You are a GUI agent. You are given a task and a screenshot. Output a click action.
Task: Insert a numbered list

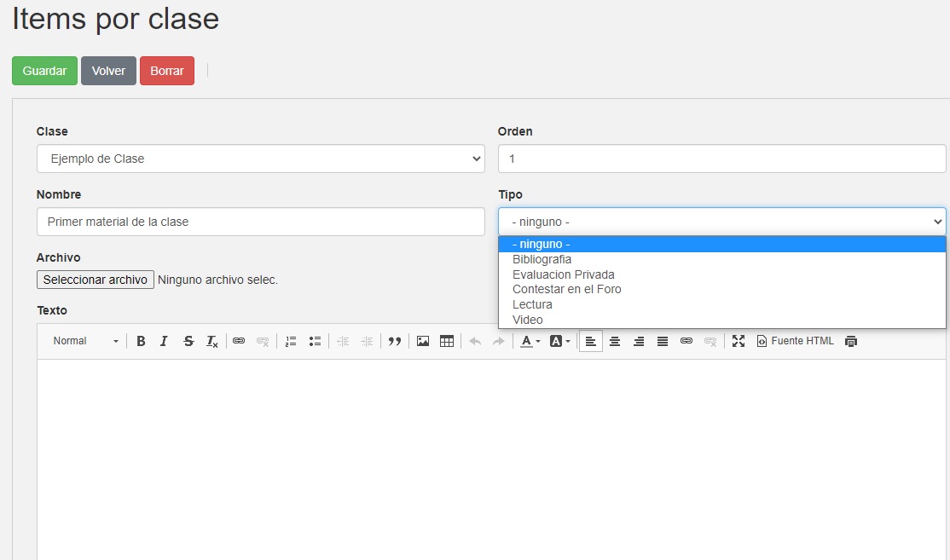[x=291, y=341]
